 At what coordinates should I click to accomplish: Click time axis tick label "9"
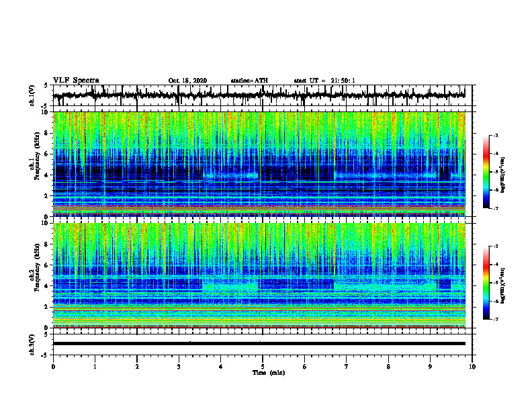tap(430, 367)
